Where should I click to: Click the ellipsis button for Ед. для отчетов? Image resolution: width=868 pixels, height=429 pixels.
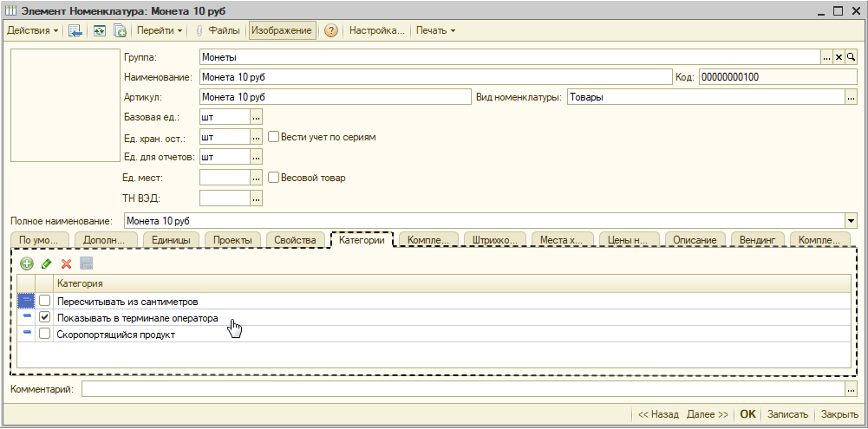[257, 157]
